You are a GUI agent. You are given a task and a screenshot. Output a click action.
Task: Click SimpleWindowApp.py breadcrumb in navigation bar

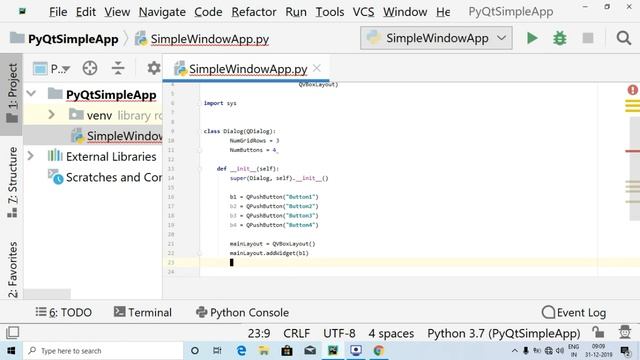click(x=202, y=39)
